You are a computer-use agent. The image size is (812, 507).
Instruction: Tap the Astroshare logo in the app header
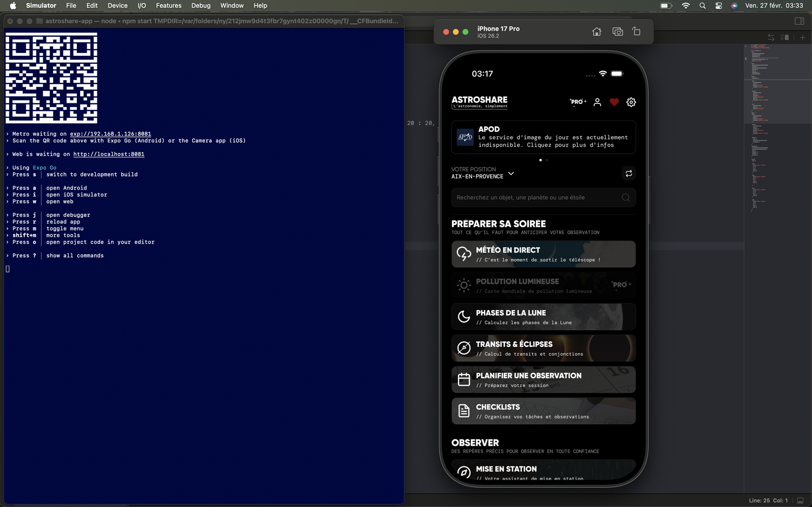point(480,102)
